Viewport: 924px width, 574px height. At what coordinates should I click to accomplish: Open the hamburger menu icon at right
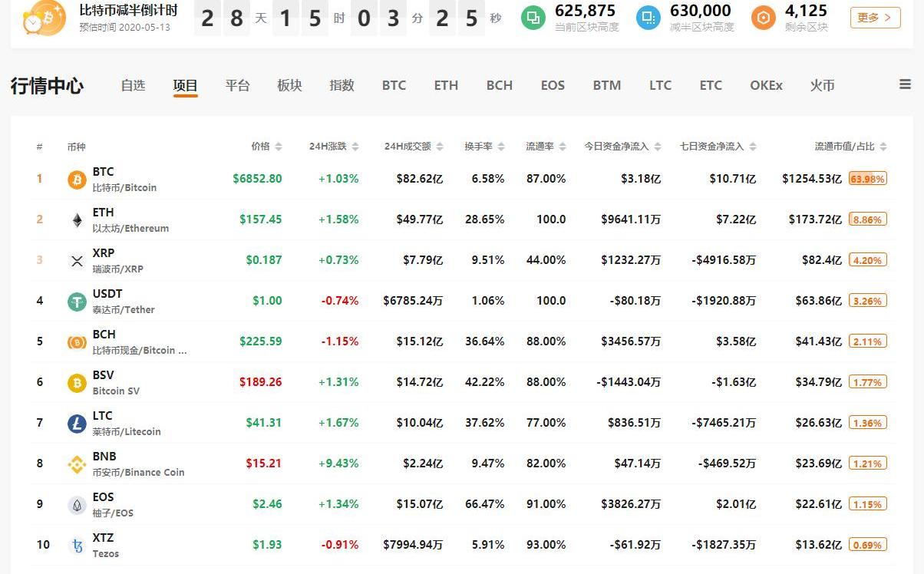pos(905,85)
